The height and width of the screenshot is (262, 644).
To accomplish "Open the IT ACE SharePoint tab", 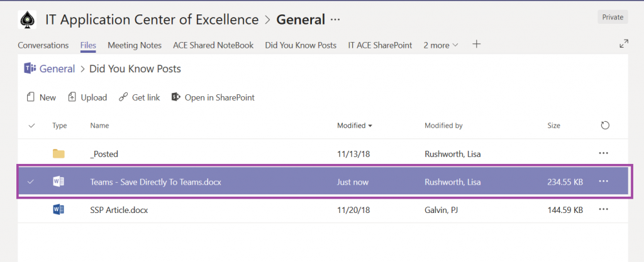I will coord(380,45).
